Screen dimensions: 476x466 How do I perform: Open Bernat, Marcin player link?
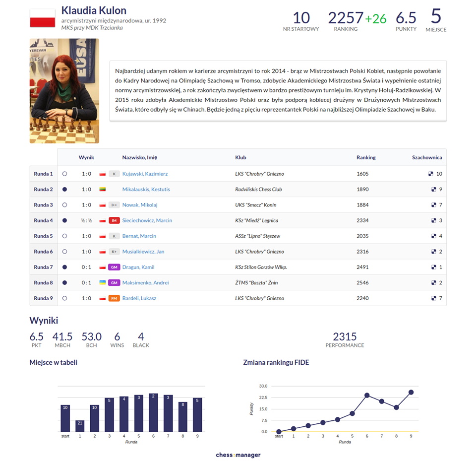coord(139,236)
